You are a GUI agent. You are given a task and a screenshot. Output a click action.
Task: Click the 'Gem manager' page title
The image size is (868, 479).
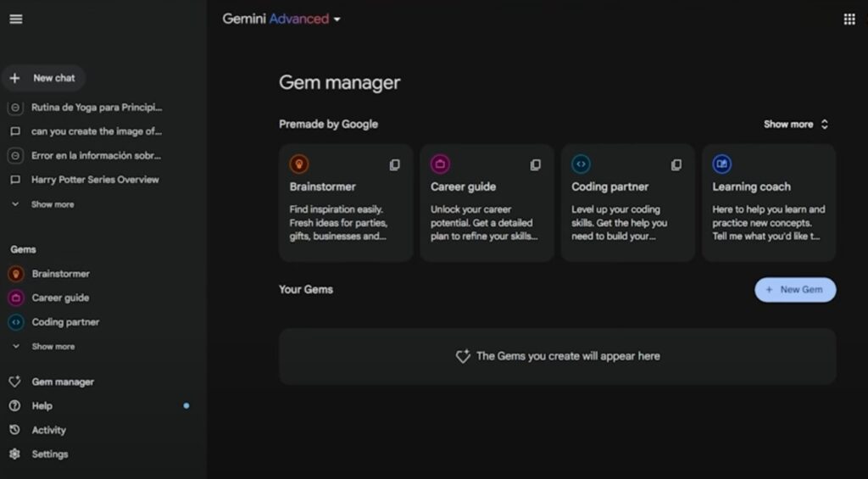pyautogui.click(x=339, y=82)
